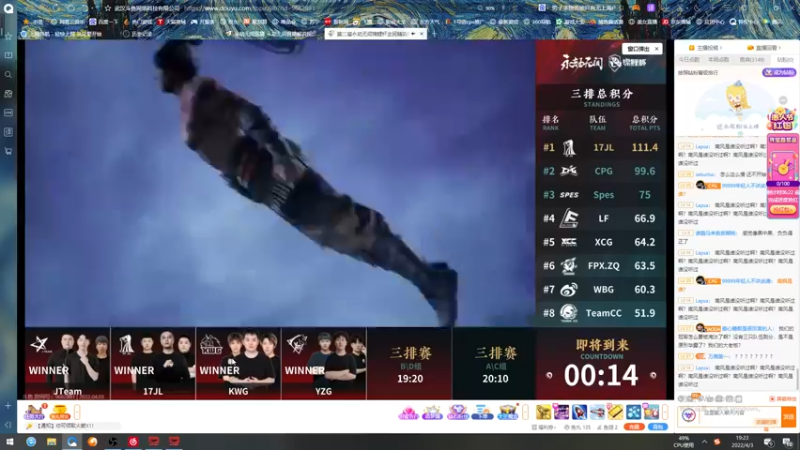Open the Windows Start menu
Image resolution: width=800 pixels, height=450 pixels.
10,442
